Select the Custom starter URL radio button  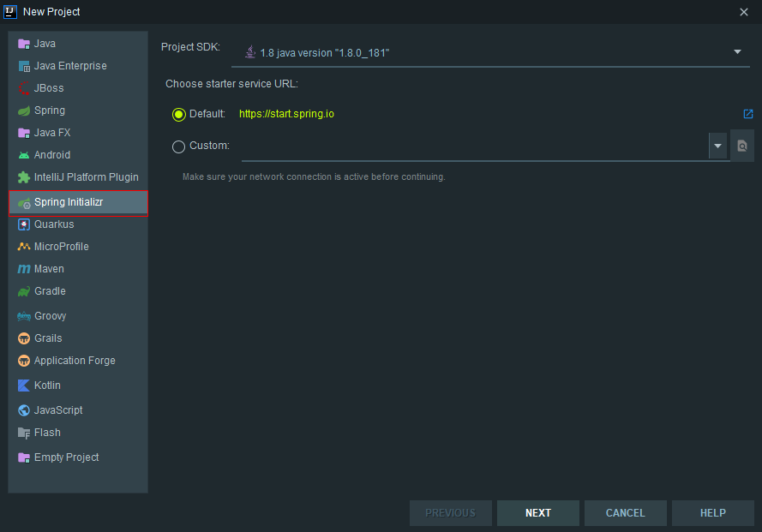click(179, 146)
